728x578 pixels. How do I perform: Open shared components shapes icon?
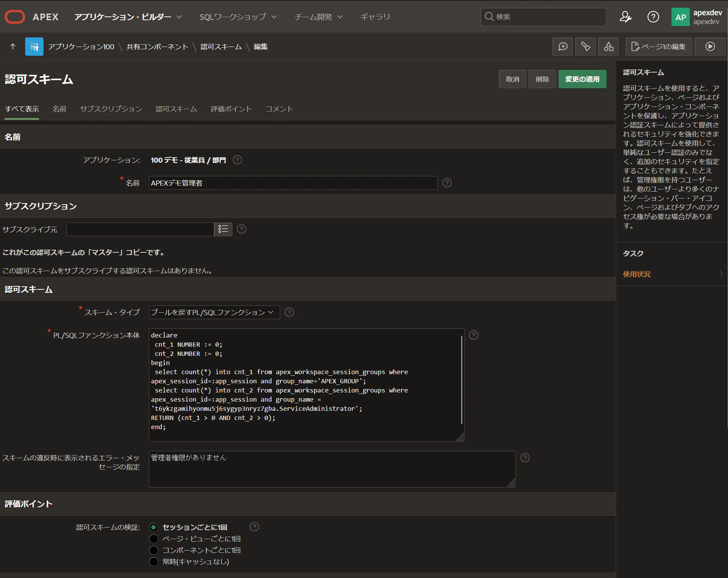point(609,47)
